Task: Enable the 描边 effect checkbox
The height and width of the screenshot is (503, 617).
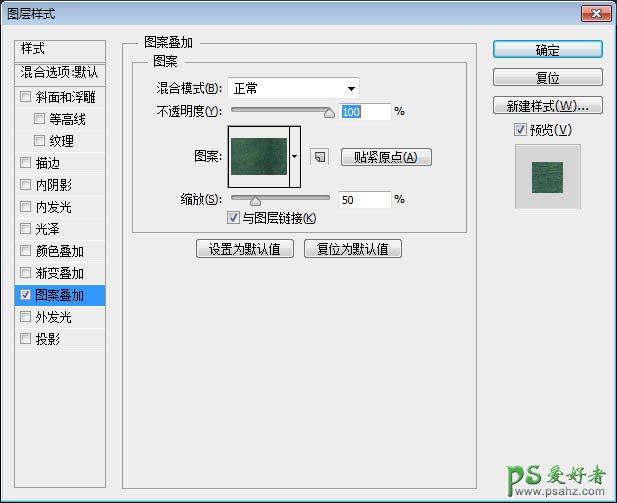Action: [25, 163]
